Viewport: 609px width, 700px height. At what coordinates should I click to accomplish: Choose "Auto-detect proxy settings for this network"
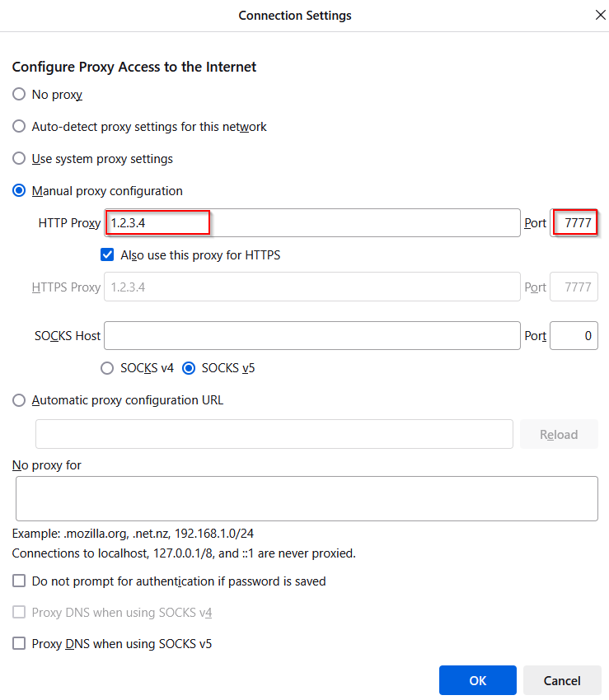click(x=18, y=126)
